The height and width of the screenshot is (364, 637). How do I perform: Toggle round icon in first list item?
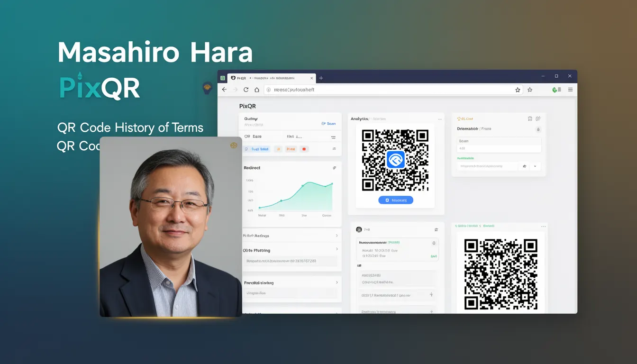point(433,243)
